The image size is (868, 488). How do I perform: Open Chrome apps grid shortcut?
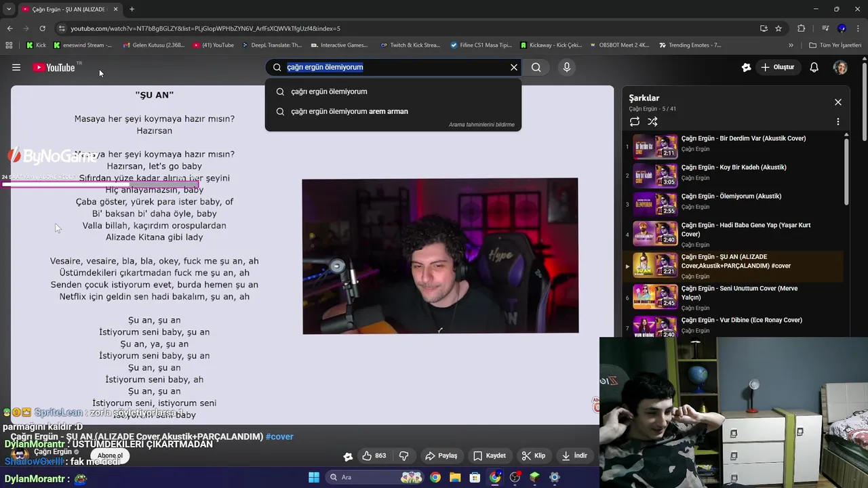point(9,45)
